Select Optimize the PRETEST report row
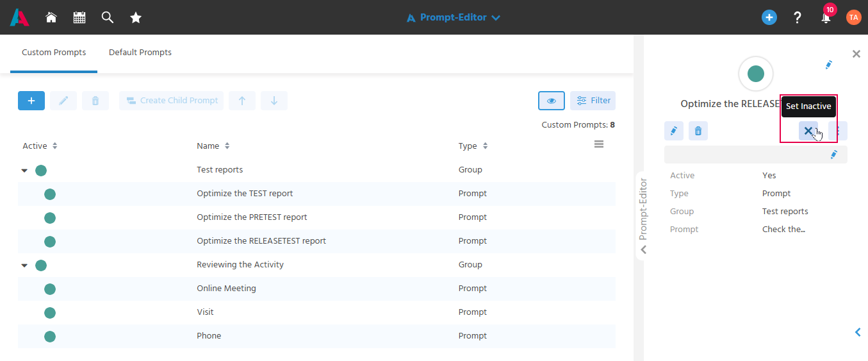Image resolution: width=868 pixels, height=361 pixels. 316,217
